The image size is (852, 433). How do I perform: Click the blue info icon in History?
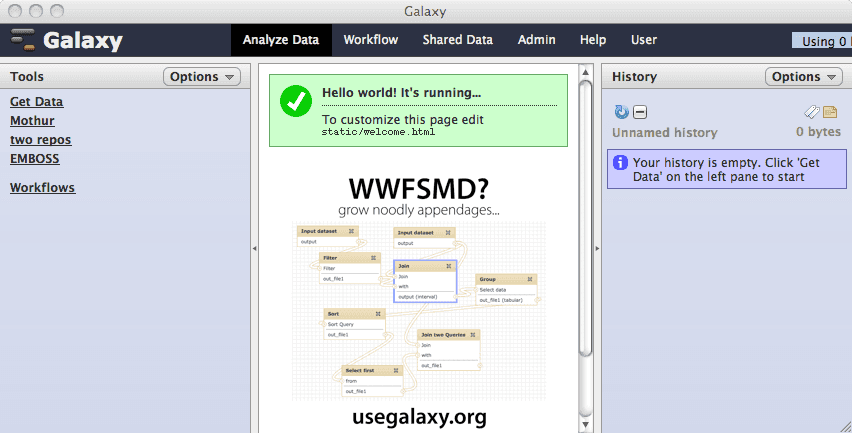point(620,162)
